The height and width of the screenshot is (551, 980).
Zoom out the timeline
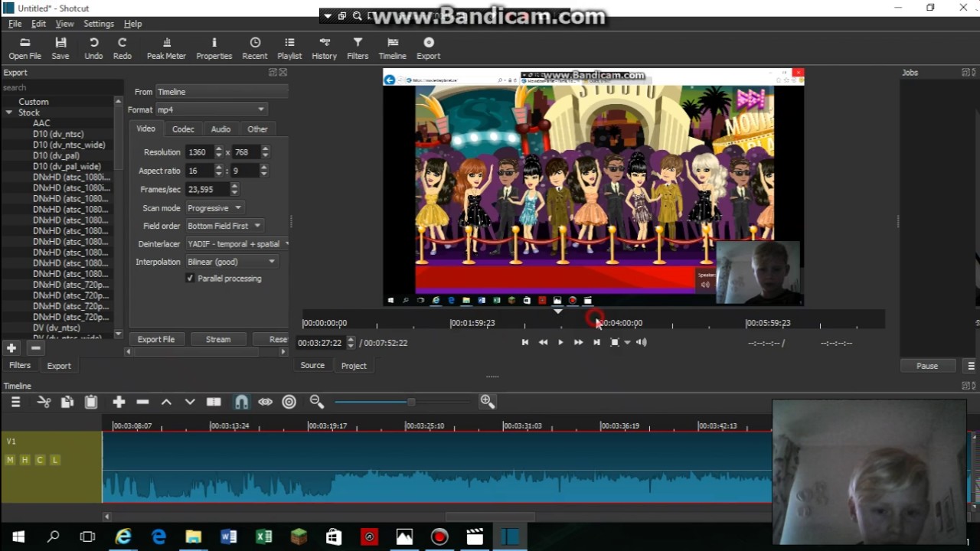pyautogui.click(x=317, y=402)
